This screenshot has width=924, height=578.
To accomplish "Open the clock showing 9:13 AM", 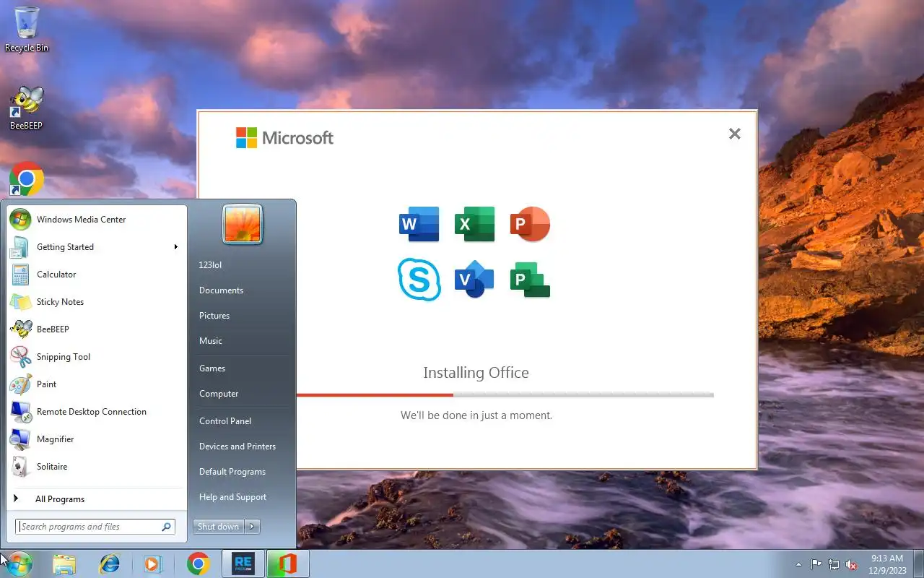I will [887, 564].
